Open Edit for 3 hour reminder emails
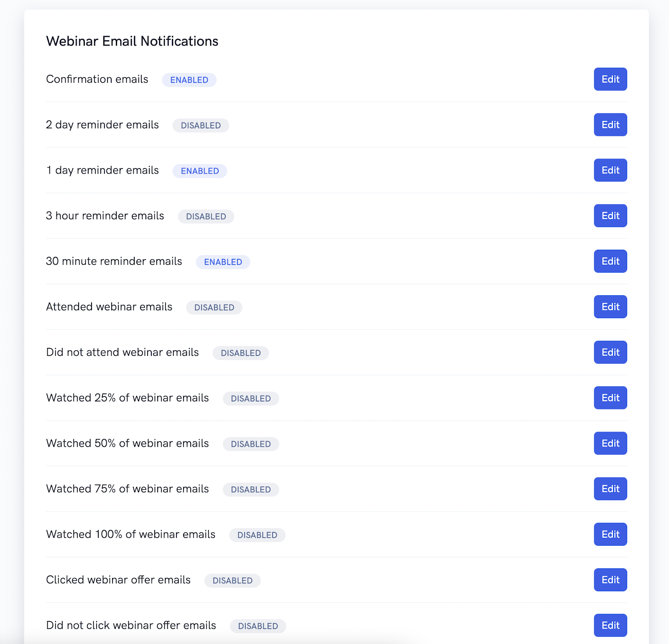This screenshot has height=644, width=669. click(610, 216)
